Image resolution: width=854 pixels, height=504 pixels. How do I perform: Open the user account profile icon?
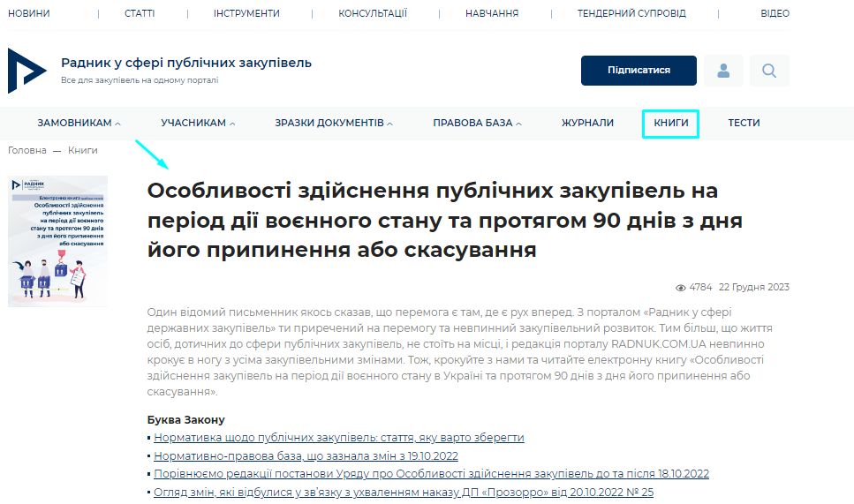(x=723, y=71)
